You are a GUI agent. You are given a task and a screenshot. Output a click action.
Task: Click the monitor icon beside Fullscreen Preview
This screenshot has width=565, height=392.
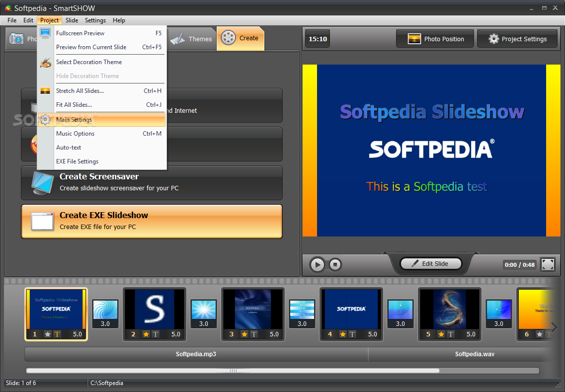point(45,33)
